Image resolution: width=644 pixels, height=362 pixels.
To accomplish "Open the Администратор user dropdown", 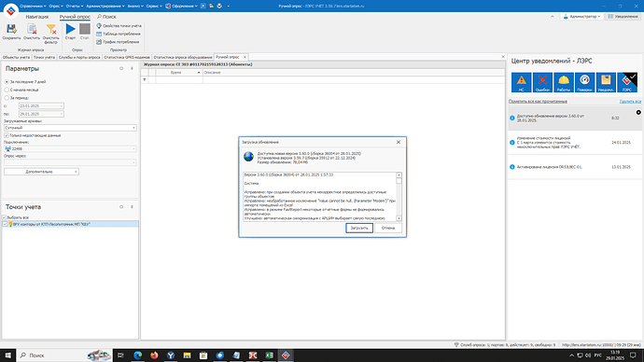I will [x=581, y=17].
